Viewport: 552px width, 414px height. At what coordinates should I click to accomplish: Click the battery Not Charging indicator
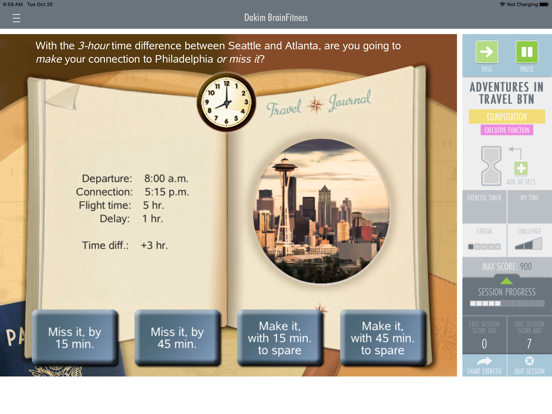coord(545,4)
